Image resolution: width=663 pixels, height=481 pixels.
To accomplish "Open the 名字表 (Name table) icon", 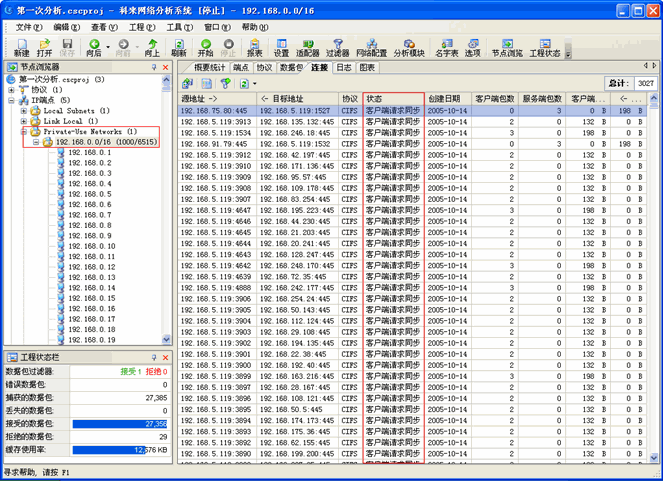I will pyautogui.click(x=446, y=47).
